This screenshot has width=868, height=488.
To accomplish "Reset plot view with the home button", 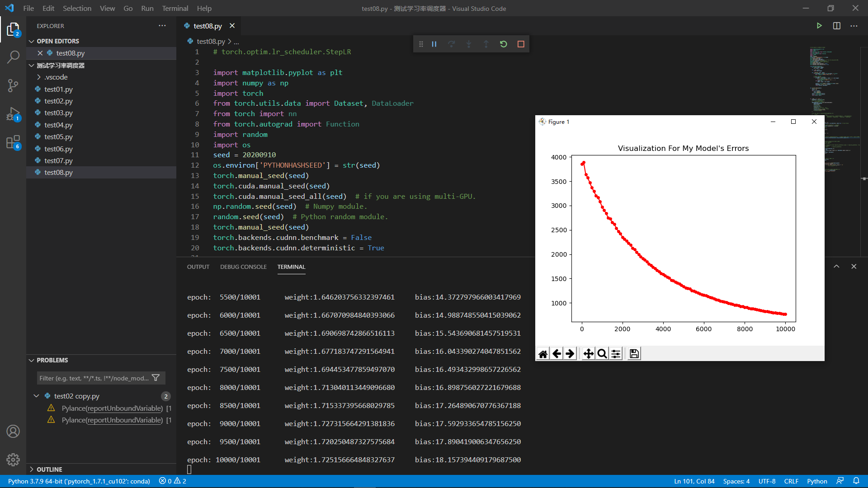I will point(542,353).
